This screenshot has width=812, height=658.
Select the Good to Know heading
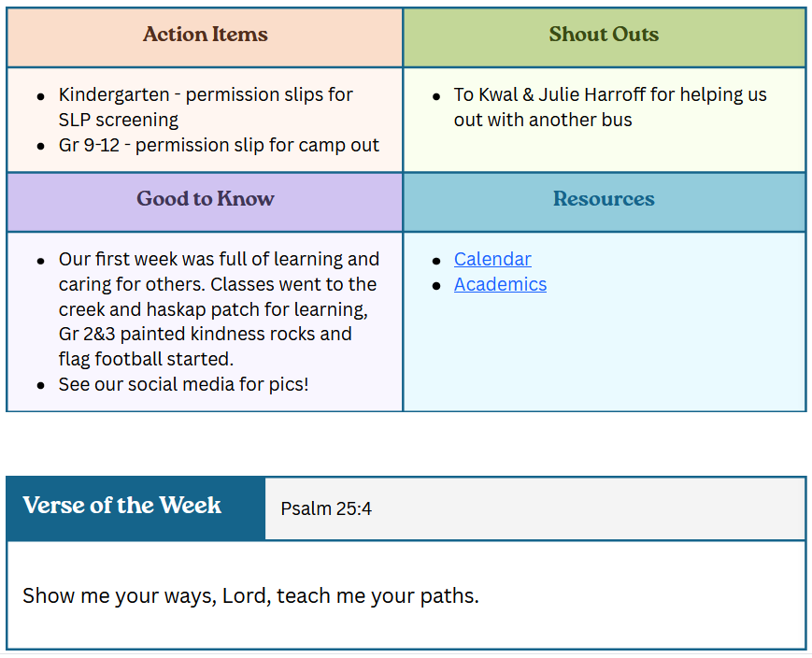coord(205,199)
